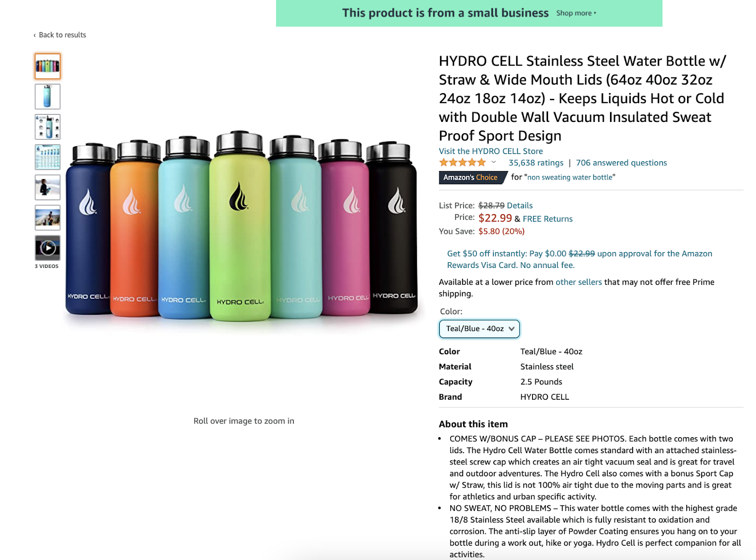756x560 pixels.
Task: Select the single teal bottle thumbnail
Action: click(47, 96)
